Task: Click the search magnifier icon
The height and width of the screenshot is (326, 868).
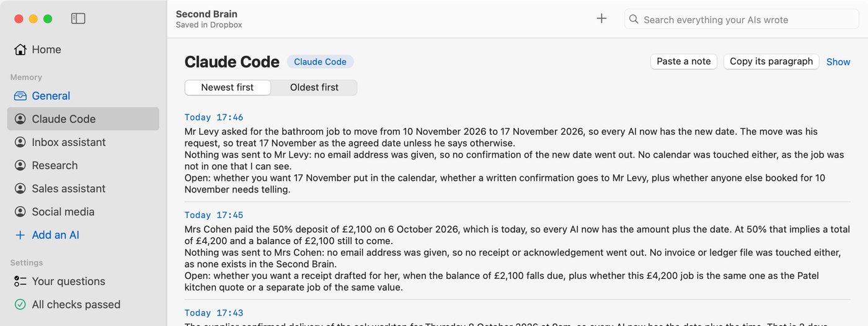Action: point(634,19)
